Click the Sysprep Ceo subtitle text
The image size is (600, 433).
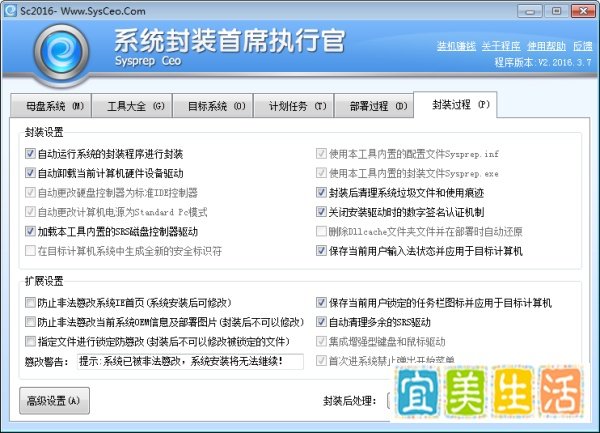pos(148,61)
